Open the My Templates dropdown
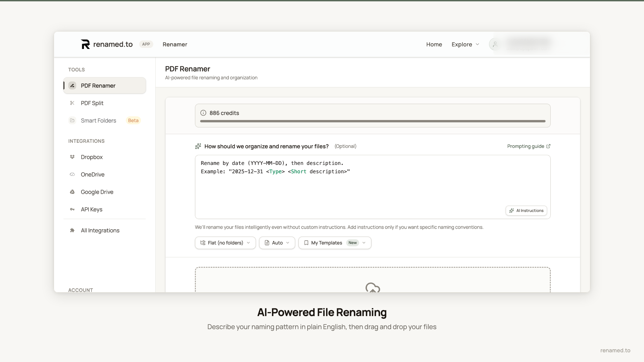Screen dimensions: 644x362 334,243
